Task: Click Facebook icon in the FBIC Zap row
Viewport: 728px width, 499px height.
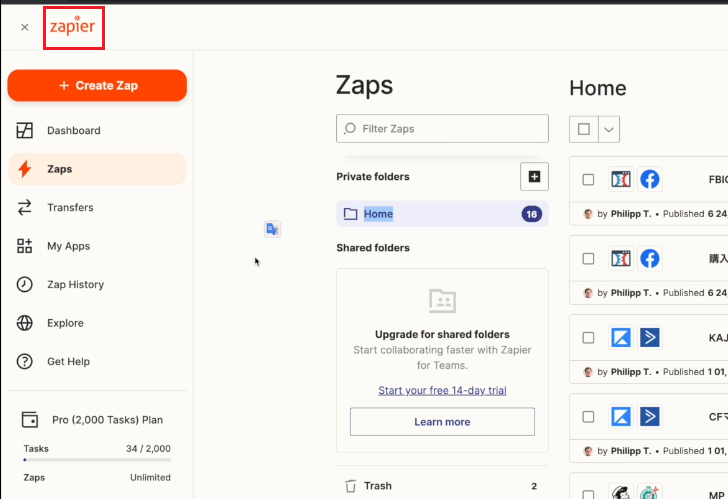Action: (x=650, y=179)
